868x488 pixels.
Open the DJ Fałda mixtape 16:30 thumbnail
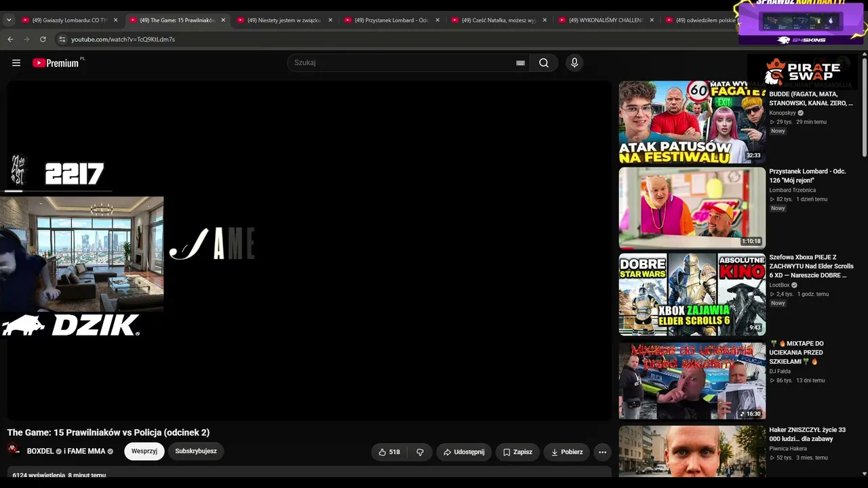[692, 380]
